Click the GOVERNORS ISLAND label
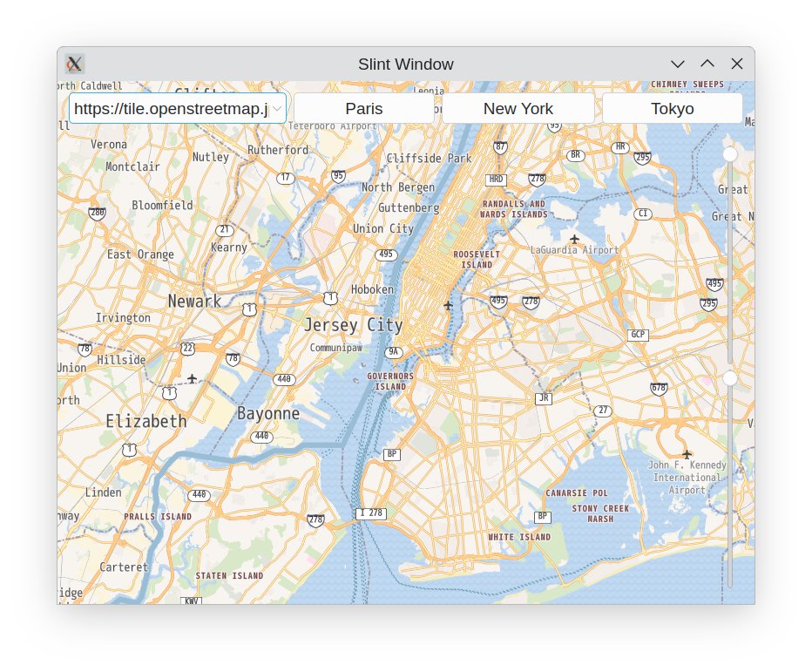This screenshot has width=812, height=672. click(x=390, y=382)
